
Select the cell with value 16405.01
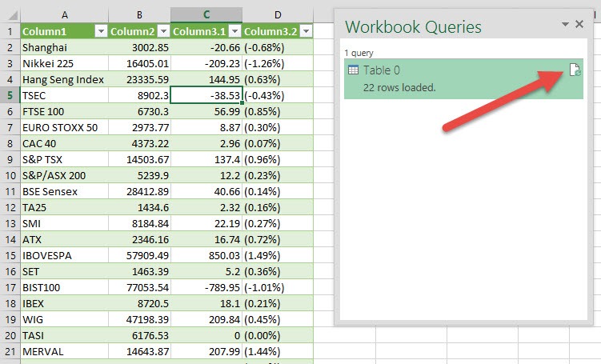(139, 64)
